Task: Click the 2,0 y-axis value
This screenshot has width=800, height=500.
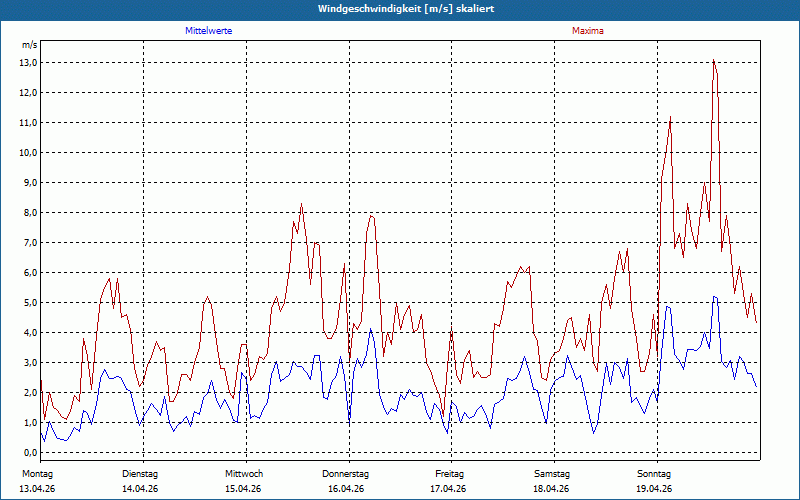Action: click(31, 393)
